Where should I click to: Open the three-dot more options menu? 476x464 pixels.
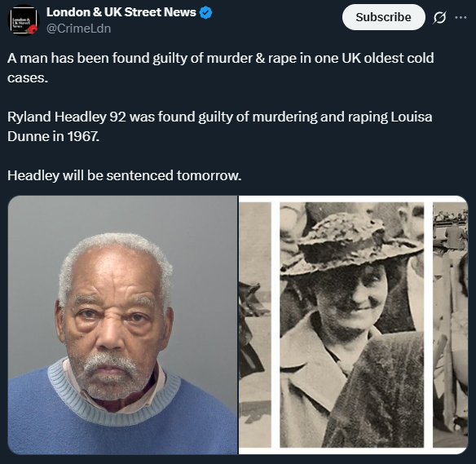461,18
